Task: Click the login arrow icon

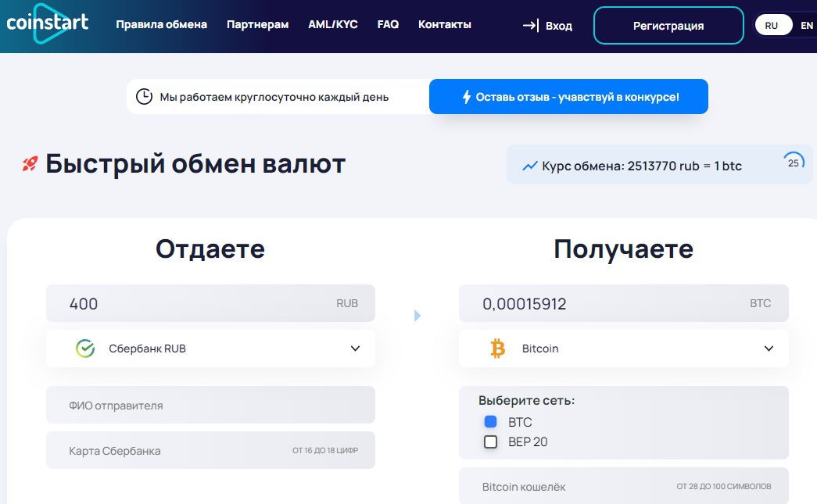Action: coord(531,26)
